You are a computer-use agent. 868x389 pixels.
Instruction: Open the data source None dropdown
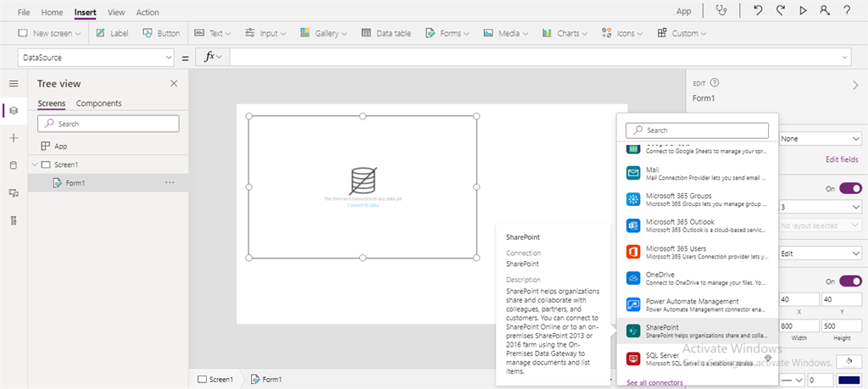click(820, 138)
